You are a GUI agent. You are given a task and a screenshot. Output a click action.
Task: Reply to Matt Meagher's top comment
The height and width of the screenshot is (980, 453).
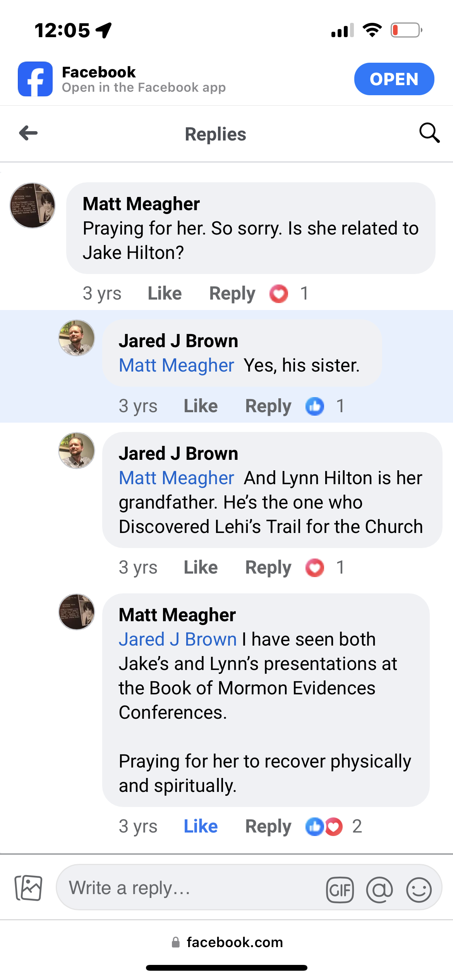(232, 293)
